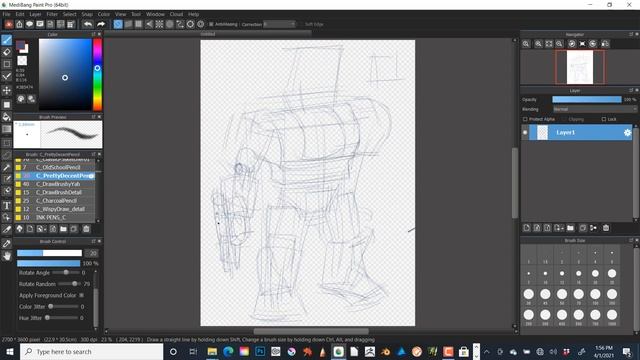
Task: Select the transparent color swatch
Action: tap(22, 61)
